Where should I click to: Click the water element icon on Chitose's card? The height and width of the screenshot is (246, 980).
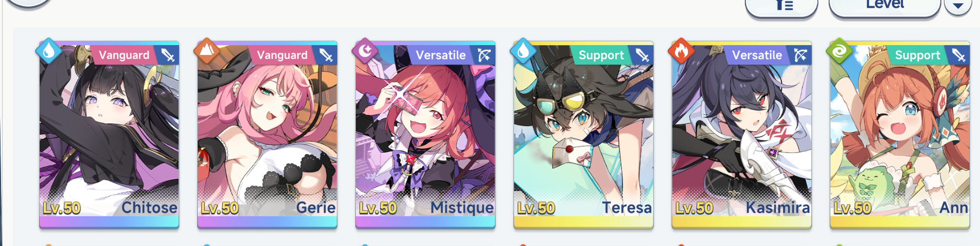point(49,51)
